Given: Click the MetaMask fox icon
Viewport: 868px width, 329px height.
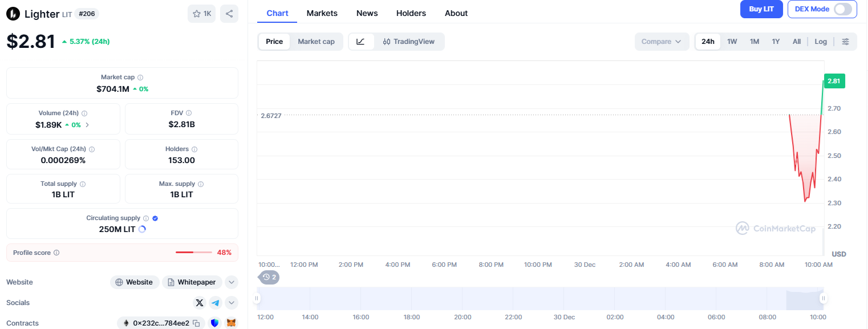Looking at the screenshot, I should coord(231,323).
